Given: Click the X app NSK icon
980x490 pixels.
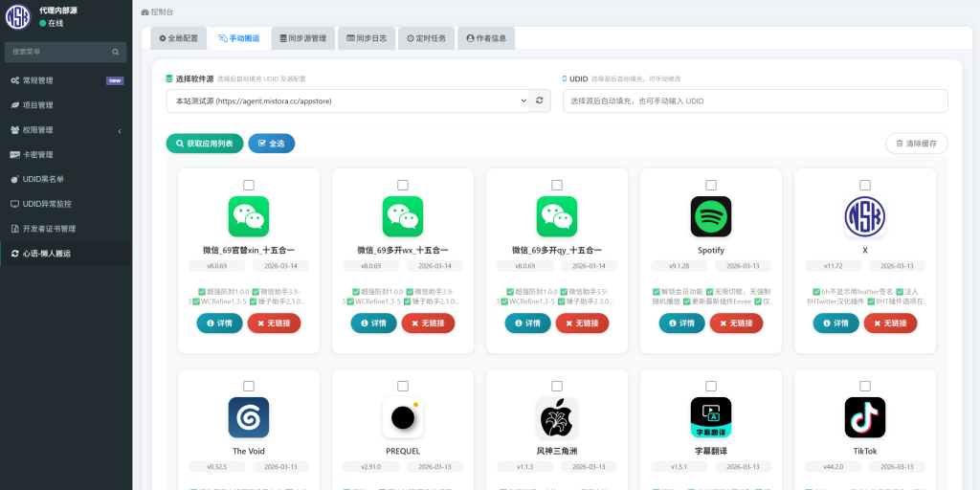Looking at the screenshot, I should pyautogui.click(x=865, y=216).
